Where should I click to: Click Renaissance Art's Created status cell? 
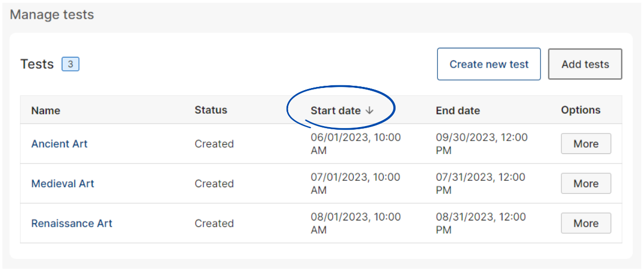[x=214, y=223]
